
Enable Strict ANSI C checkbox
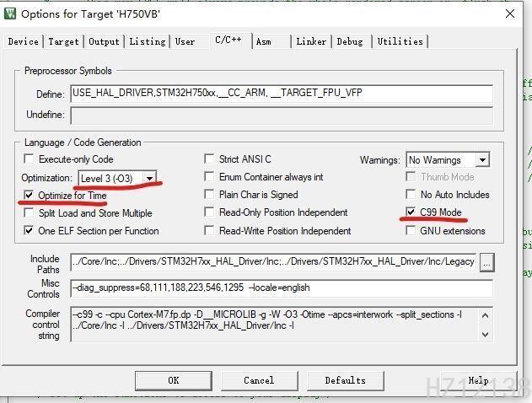point(209,159)
